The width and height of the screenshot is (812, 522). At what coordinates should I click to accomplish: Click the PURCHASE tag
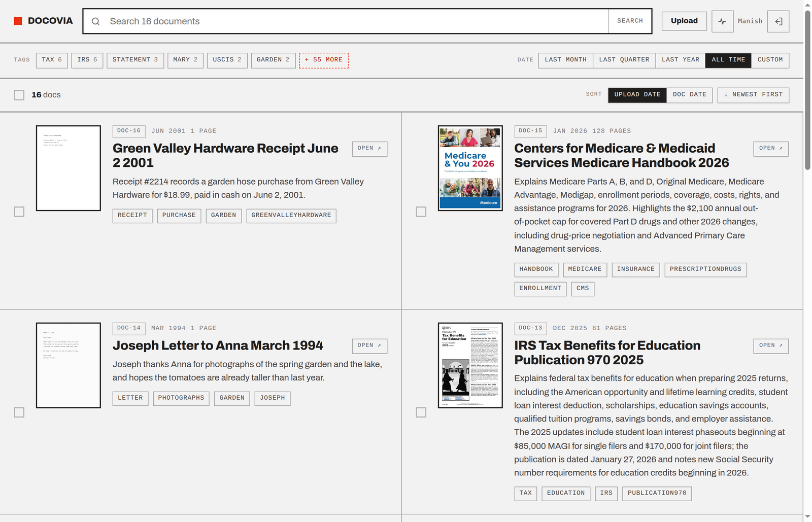pos(179,216)
